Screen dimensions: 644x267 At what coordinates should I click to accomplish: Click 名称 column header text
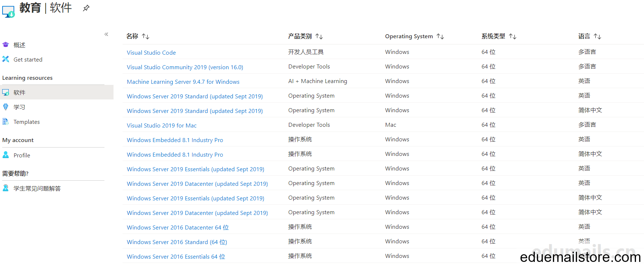pos(132,36)
